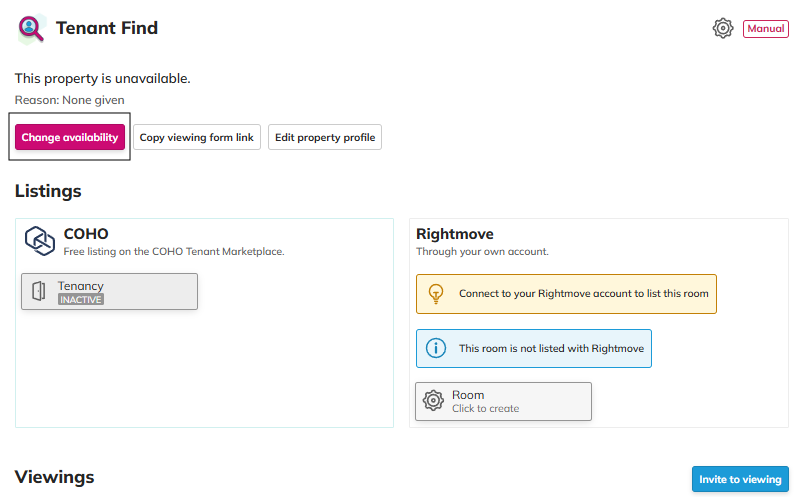Click the Manual badge

tap(765, 29)
